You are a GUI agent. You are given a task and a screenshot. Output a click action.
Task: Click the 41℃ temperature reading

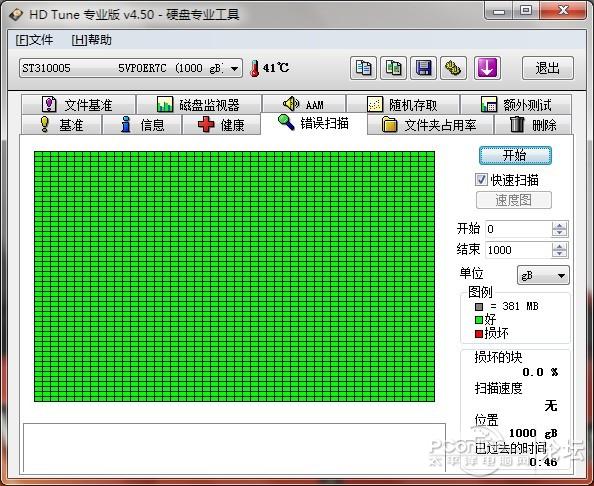276,68
